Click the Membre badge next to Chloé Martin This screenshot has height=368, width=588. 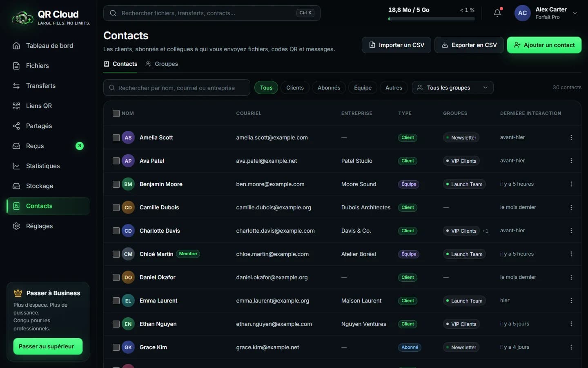pyautogui.click(x=188, y=254)
